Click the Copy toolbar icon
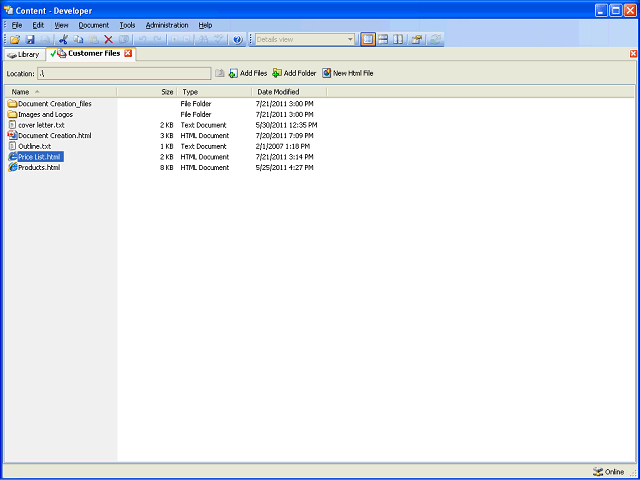The width and height of the screenshot is (640, 480). [78, 40]
